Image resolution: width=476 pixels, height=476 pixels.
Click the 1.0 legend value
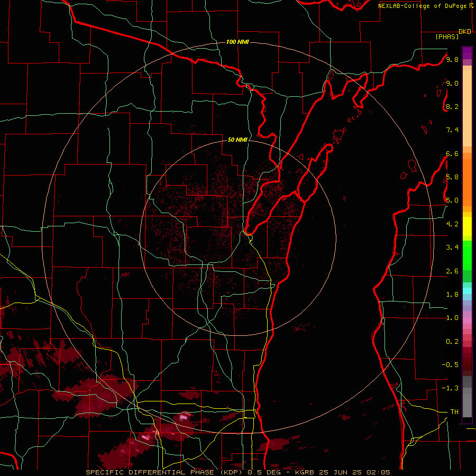[x=452, y=318]
